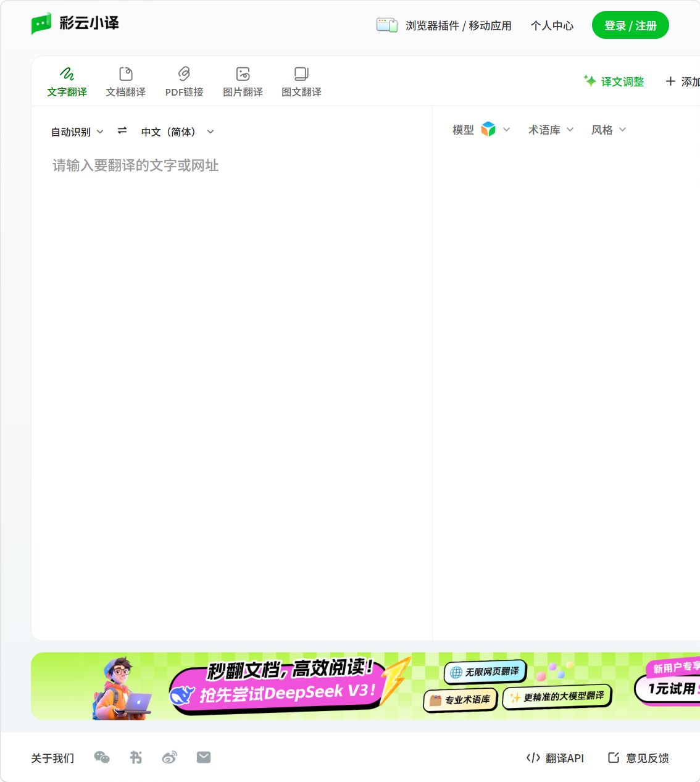Click the 文字翻译 squiggle icon

click(x=67, y=74)
